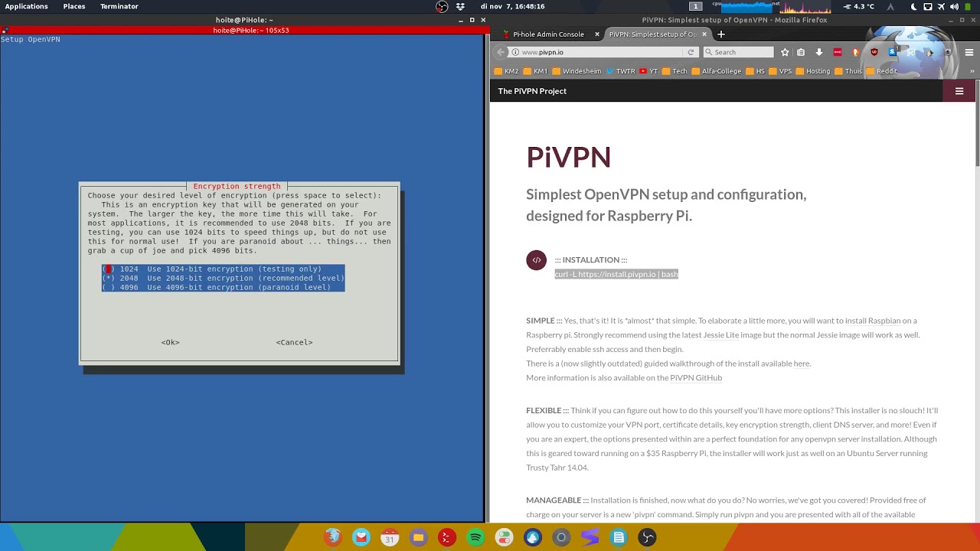Image resolution: width=980 pixels, height=551 pixels.
Task: Switch to the Pi-hole Admin Console tab
Action: click(x=547, y=34)
